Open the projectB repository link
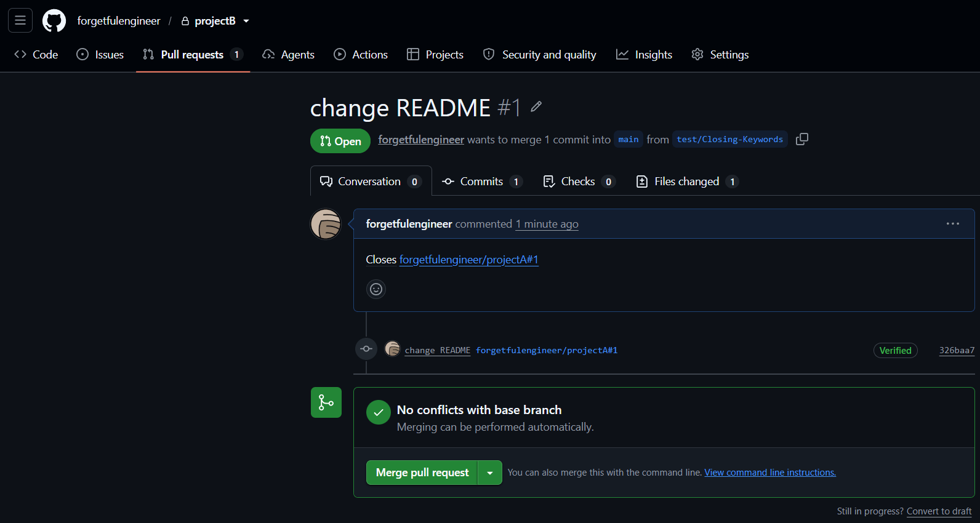 (x=215, y=21)
